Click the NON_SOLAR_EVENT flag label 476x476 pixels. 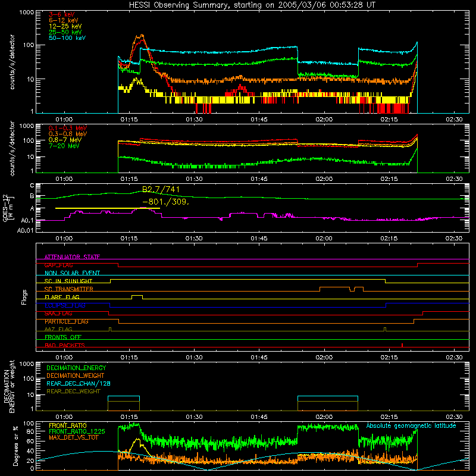pyautogui.click(x=72, y=273)
